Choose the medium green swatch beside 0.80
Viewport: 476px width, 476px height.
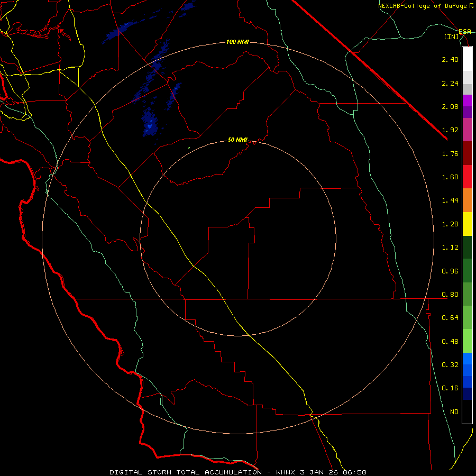(467, 294)
